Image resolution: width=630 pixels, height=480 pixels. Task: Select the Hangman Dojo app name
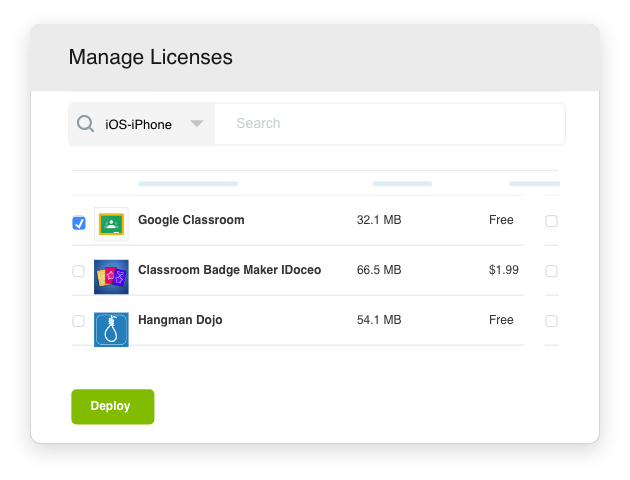[x=180, y=320]
